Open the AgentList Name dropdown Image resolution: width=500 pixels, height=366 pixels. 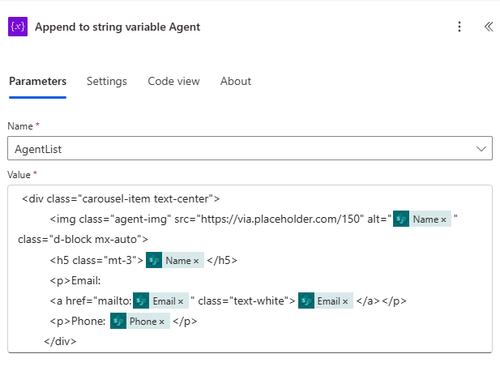tap(250, 148)
